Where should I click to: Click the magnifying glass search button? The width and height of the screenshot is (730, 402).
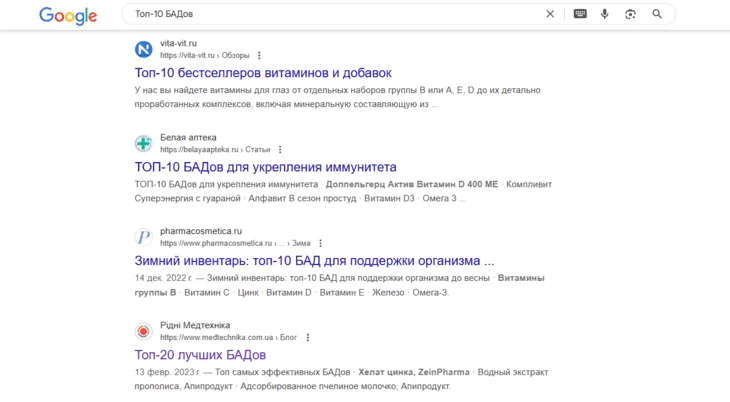[x=657, y=14]
